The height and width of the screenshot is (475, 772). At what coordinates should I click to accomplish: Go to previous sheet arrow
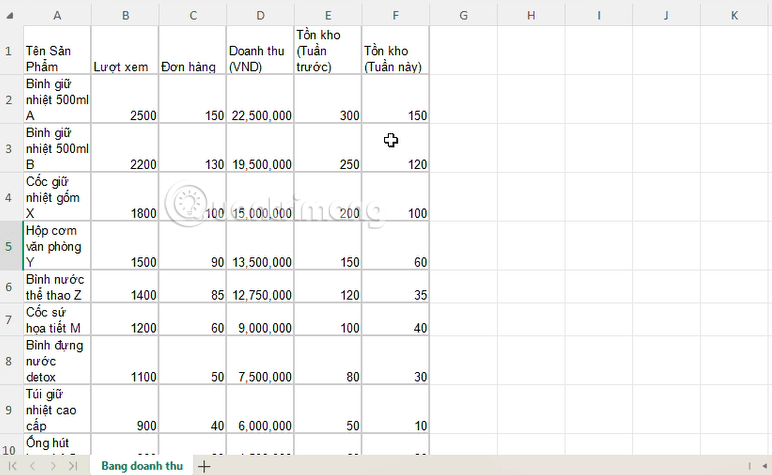coord(32,466)
